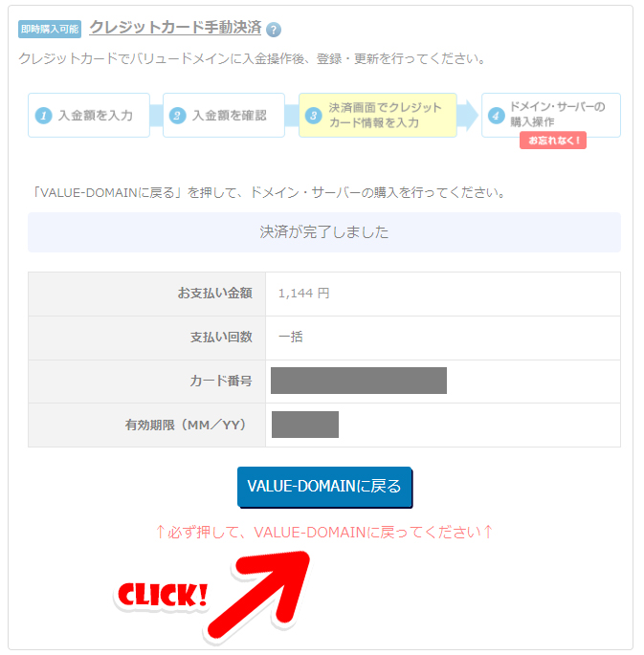
Task: Click the VALUE-DOMAINに戻る button
Action: (x=324, y=487)
